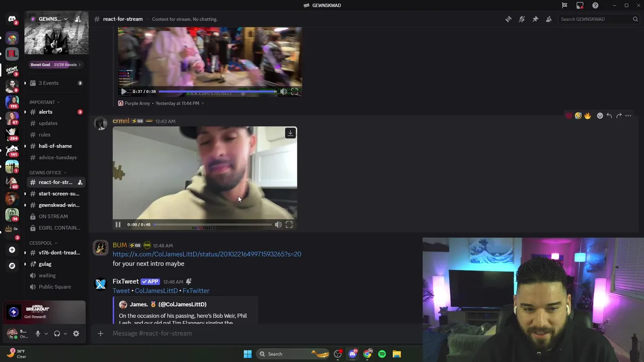644x362 pixels.
Task: Open Boost Goal 21/28 Boosts
Action: (55, 64)
